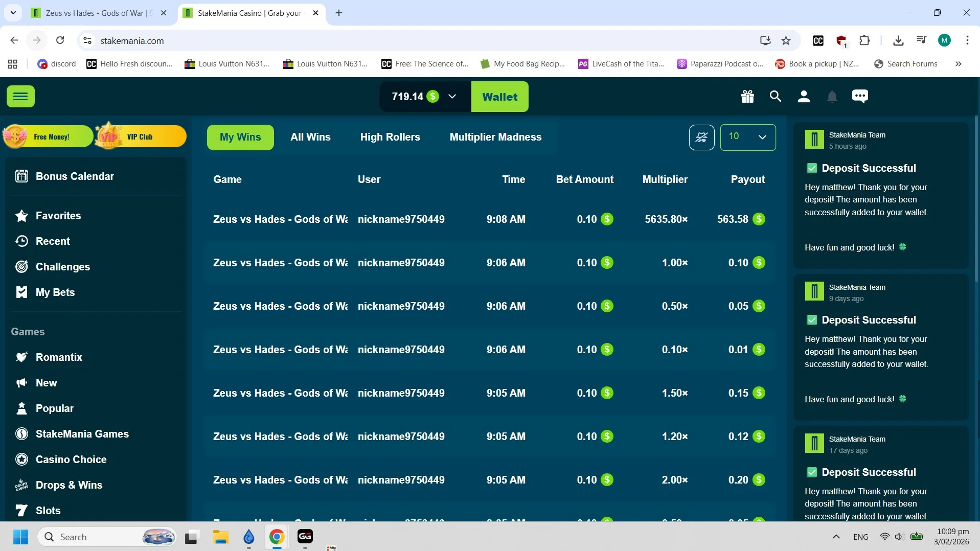Click the StakeMania Team logo, 17 days ago
The height and width of the screenshot is (551, 980).
(x=814, y=444)
